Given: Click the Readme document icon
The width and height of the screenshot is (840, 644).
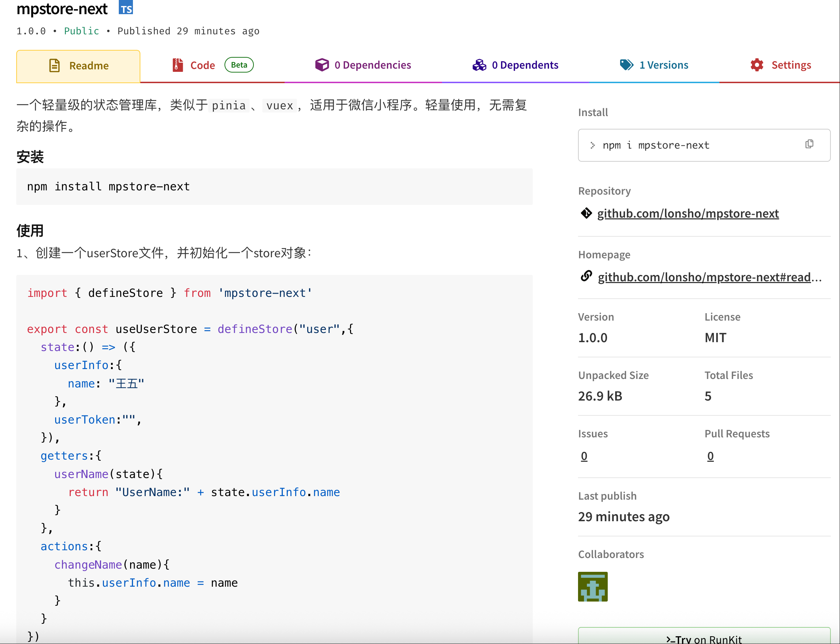Looking at the screenshot, I should (54, 65).
